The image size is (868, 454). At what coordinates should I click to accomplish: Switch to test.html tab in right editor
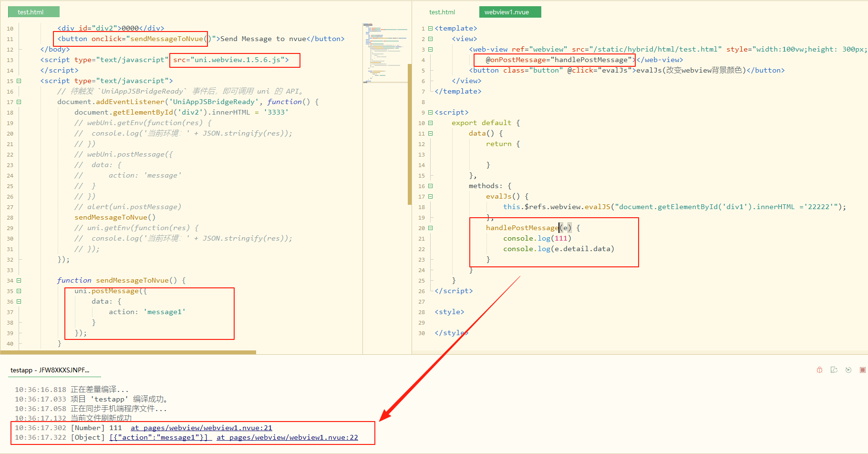click(442, 12)
